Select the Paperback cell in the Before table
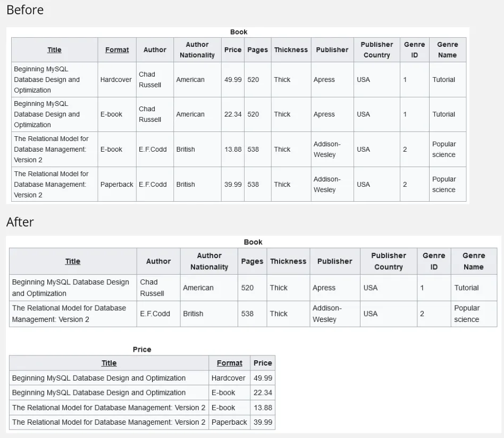504x438 pixels. point(117,184)
